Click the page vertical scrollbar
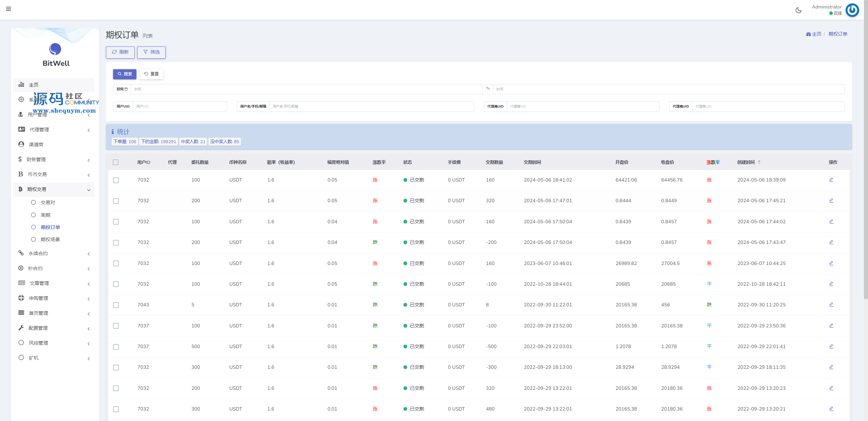This screenshot has width=868, height=421. (x=866, y=149)
